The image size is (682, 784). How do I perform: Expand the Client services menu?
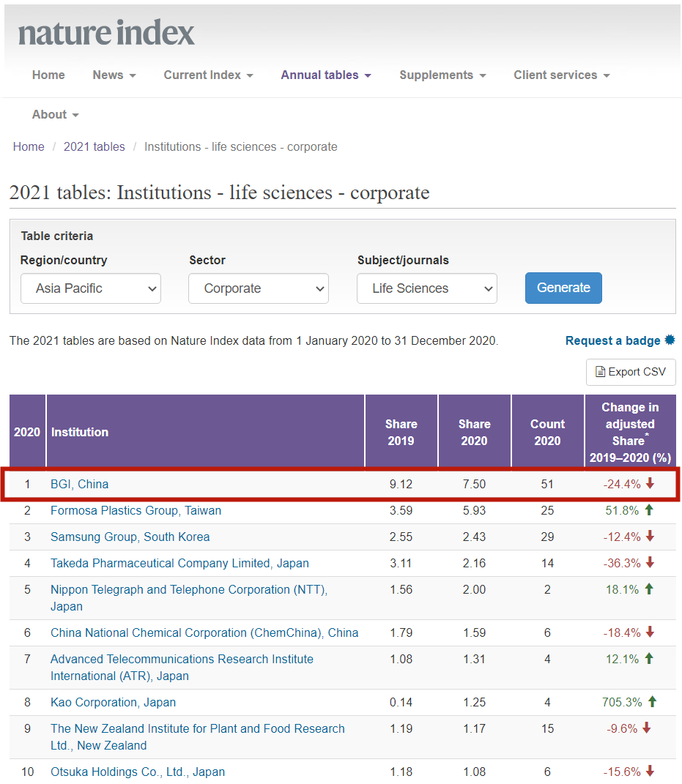click(561, 75)
